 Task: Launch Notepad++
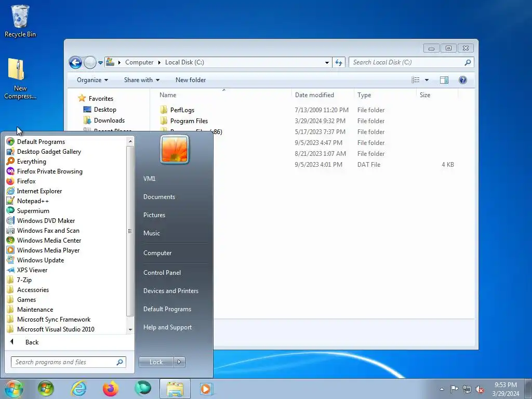(x=33, y=201)
